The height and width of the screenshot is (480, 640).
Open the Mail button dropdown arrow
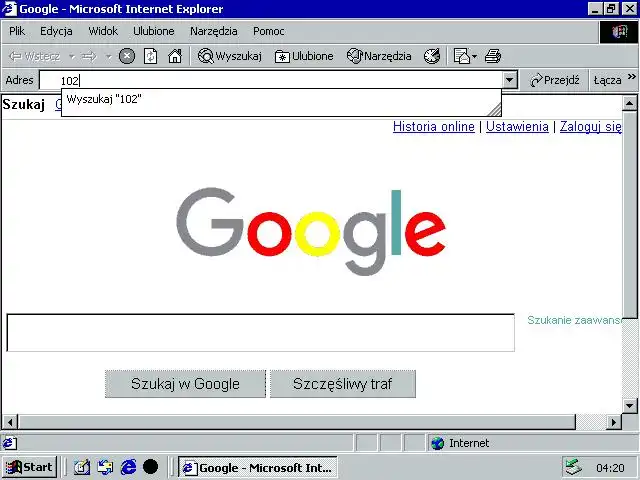tap(474, 56)
